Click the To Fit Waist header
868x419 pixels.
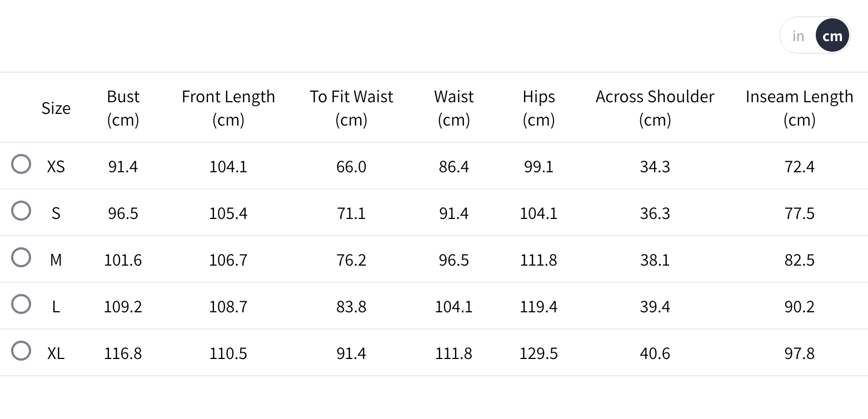351,108
